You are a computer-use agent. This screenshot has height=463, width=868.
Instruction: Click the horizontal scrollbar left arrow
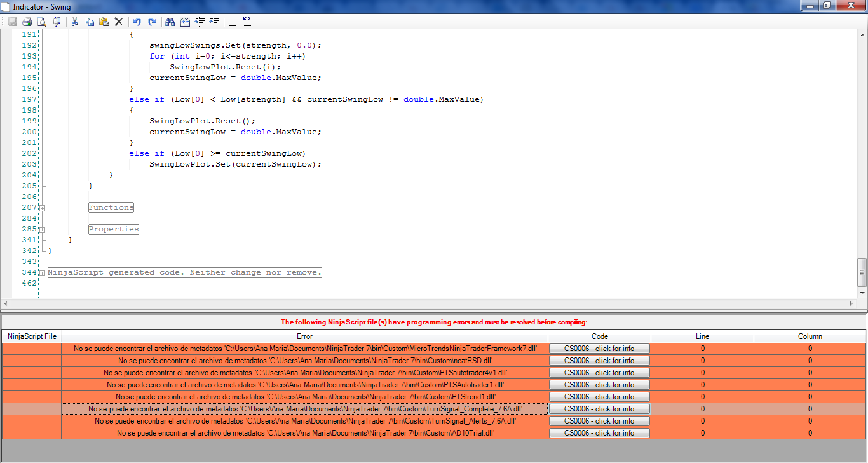6,303
